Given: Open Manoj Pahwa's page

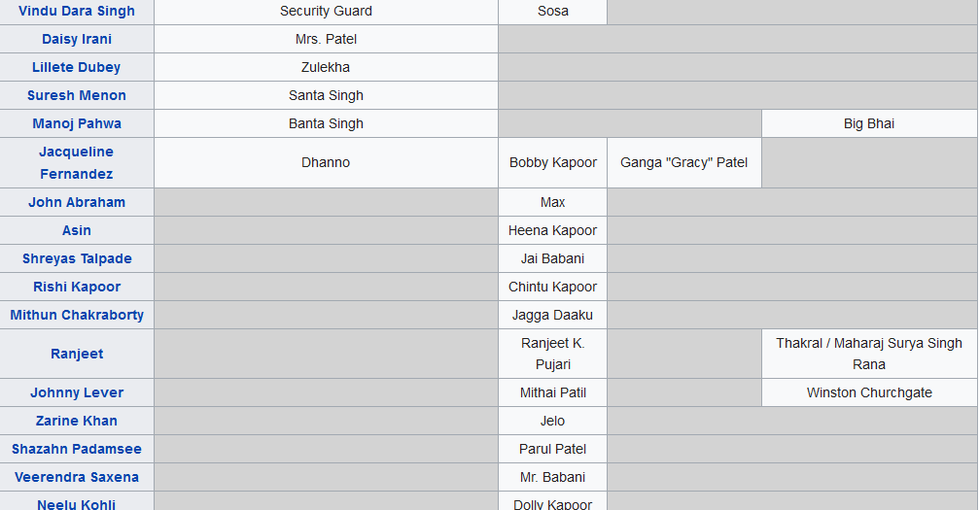Looking at the screenshot, I should [x=77, y=123].
